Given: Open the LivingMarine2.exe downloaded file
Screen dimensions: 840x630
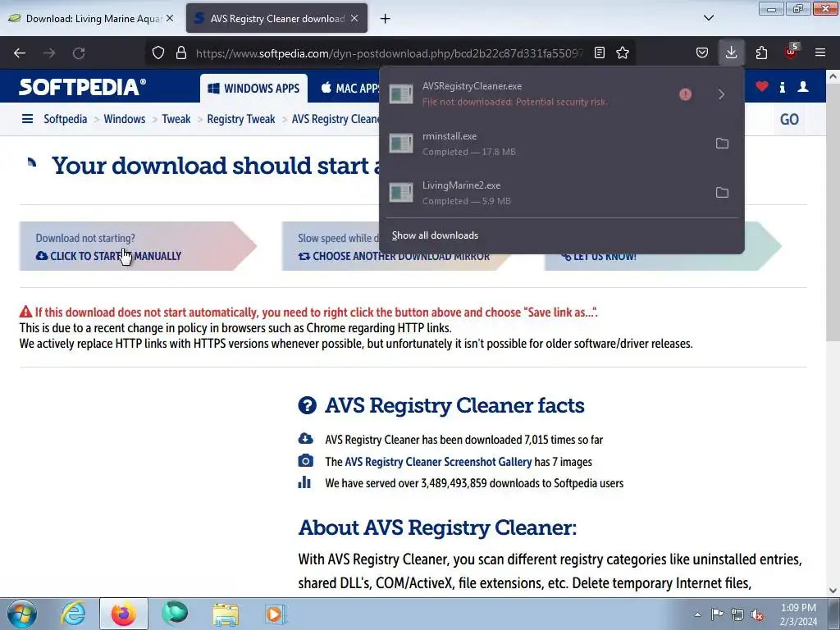Looking at the screenshot, I should click(x=546, y=193).
